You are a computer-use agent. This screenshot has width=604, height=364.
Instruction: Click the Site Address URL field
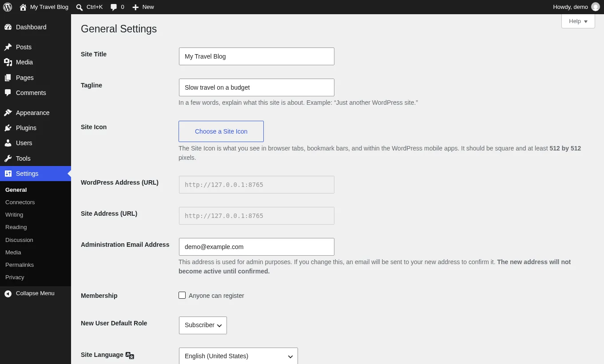pos(257,216)
